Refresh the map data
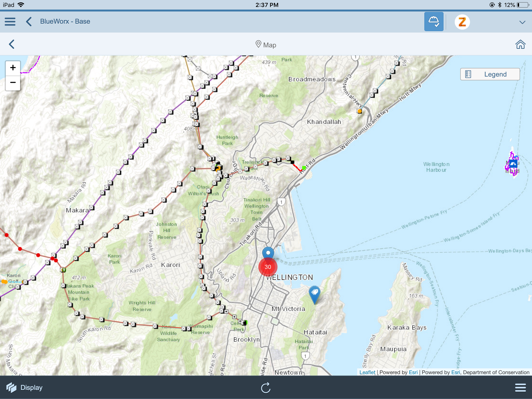 tap(266, 388)
